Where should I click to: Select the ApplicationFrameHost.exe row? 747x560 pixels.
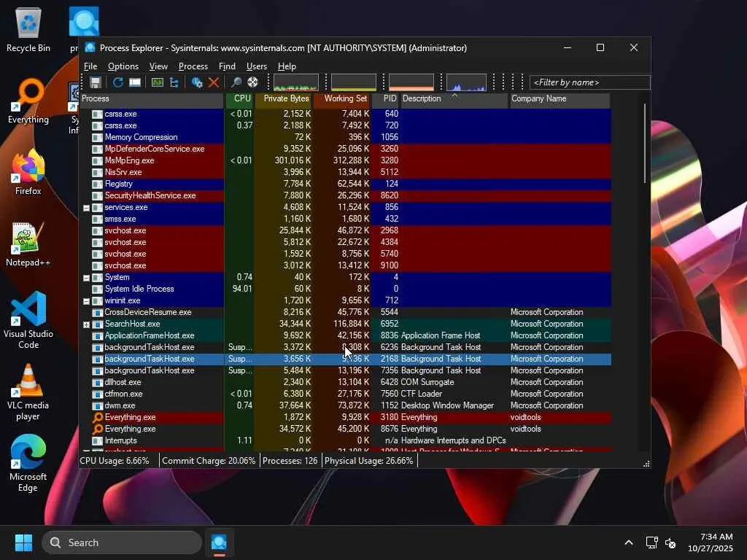345,335
